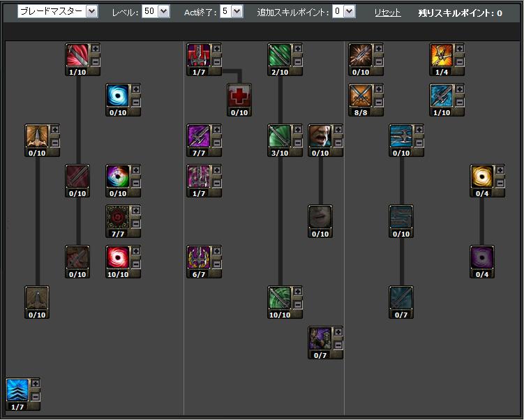Add a point to red sword 1/10 skill

[96, 49]
